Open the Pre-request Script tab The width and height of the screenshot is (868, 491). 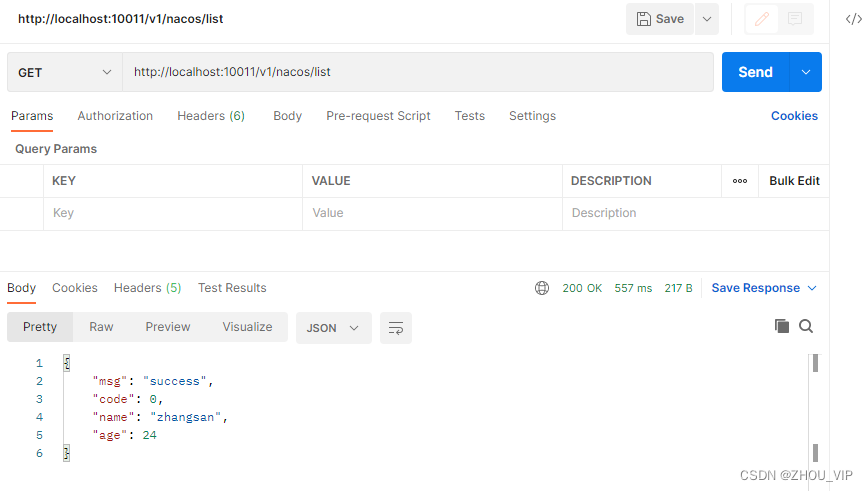pyautogui.click(x=378, y=116)
